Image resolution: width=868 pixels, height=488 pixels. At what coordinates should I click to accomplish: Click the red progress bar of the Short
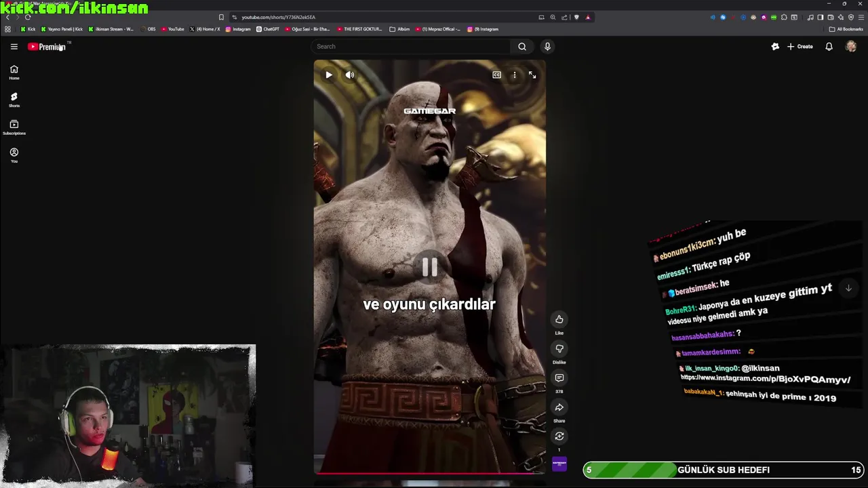point(430,473)
